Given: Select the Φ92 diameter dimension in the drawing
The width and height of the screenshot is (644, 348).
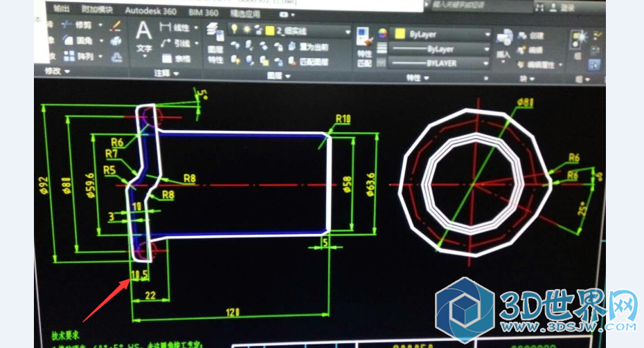Looking at the screenshot, I should (x=44, y=185).
